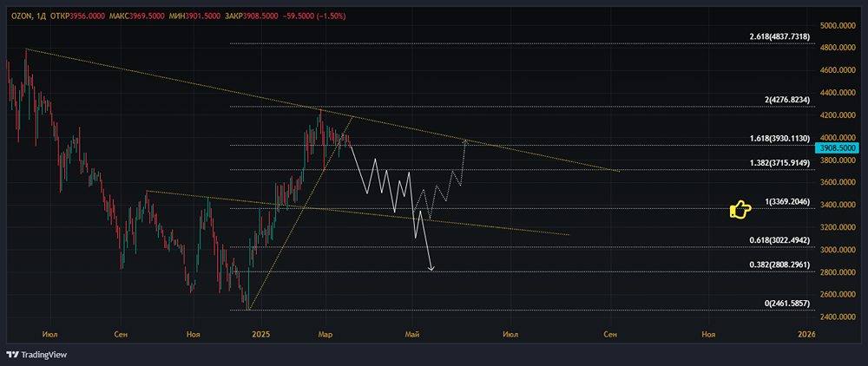868x366 pixels.
Task: Click 4200.0000 on the price axis
Action: pos(839,115)
